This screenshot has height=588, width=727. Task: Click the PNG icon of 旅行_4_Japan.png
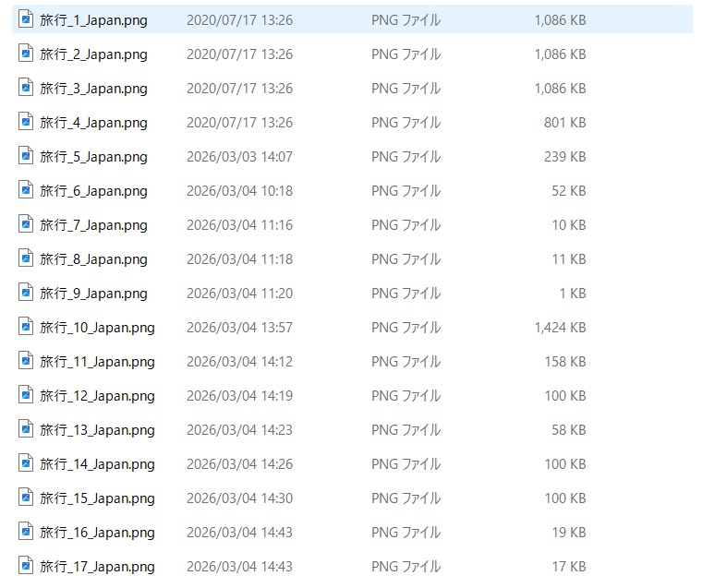click(x=26, y=122)
